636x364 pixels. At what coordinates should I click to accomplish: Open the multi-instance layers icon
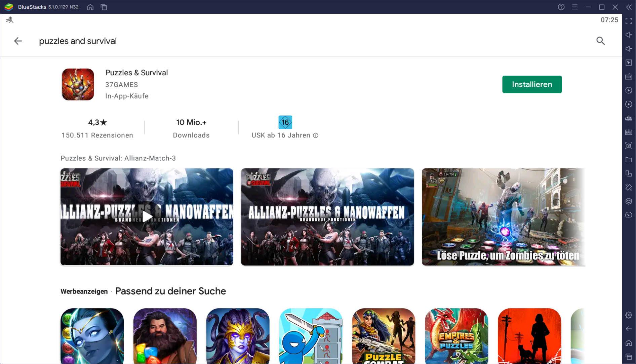[629, 201]
